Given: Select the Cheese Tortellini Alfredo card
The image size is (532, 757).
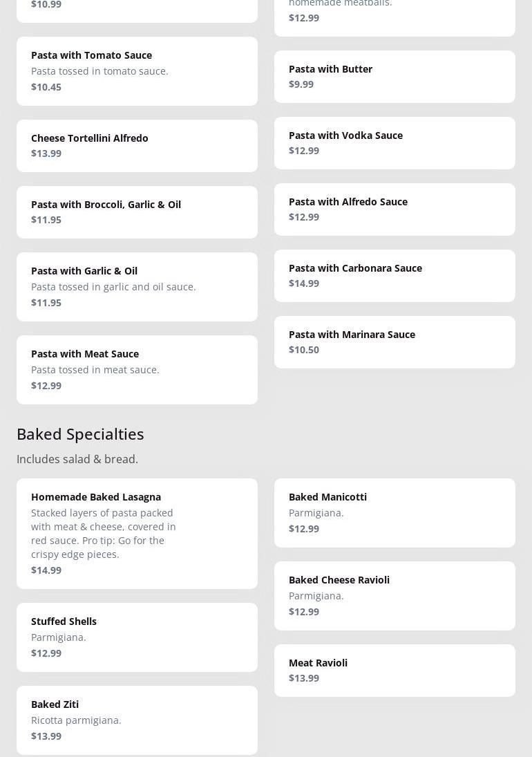Looking at the screenshot, I should pyautogui.click(x=137, y=146).
